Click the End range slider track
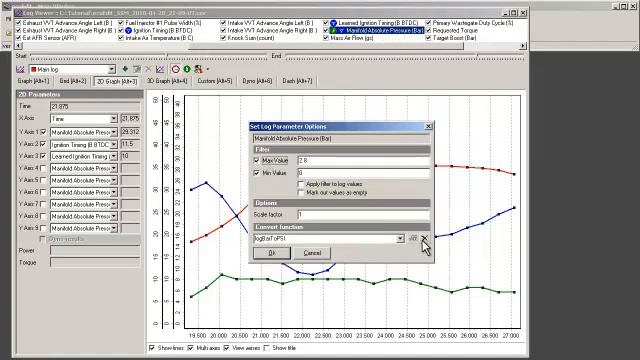The height and width of the screenshot is (360, 640). pyautogui.click(x=405, y=56)
